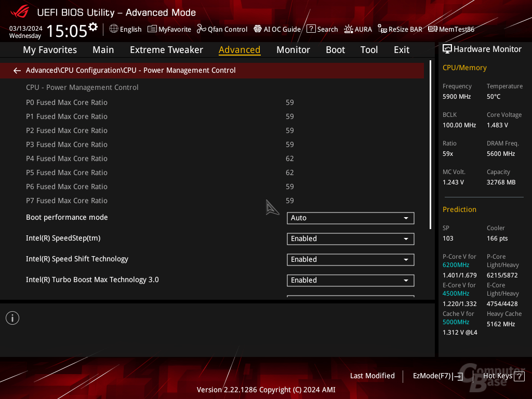This screenshot has width=532, height=399.
Task: Open Boot performance mode dropdown
Action: 351,218
